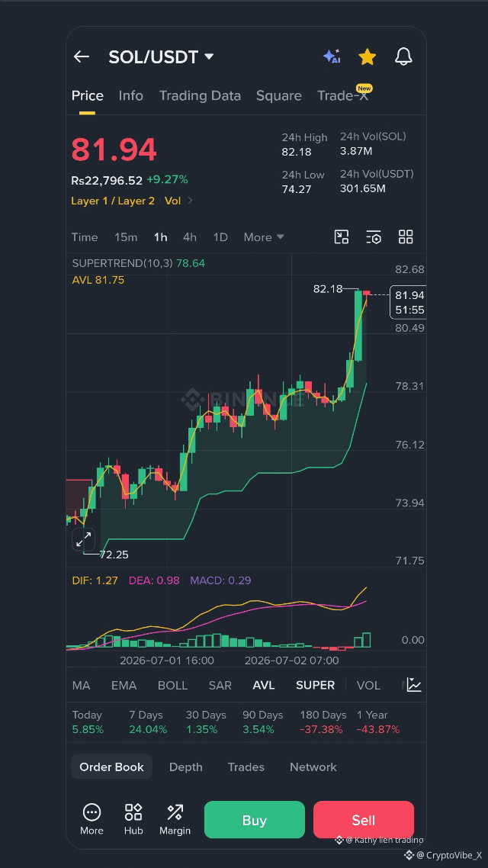488x868 pixels.
Task: Open the chart drawing tools icon
Action: tap(342, 237)
